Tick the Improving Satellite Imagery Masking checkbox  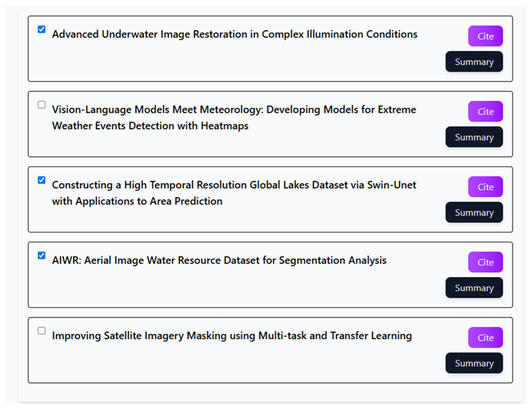point(42,331)
